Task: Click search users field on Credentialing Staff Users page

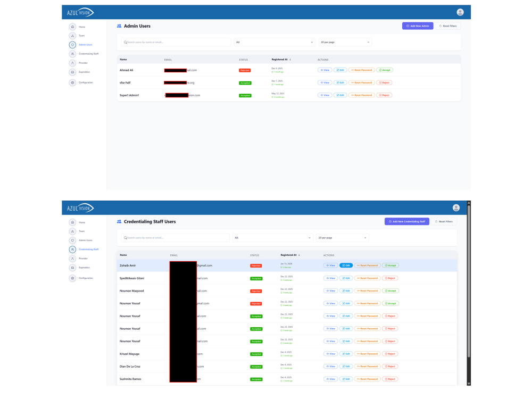Action: click(176, 238)
